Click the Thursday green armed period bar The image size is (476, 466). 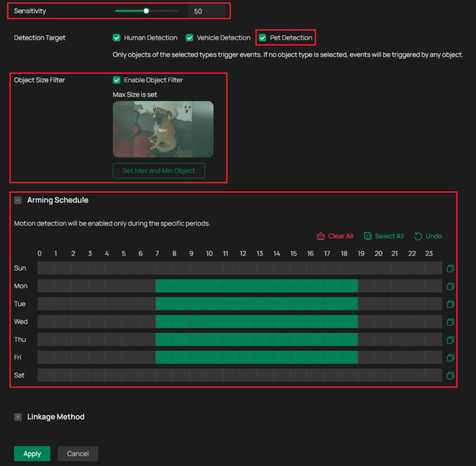pyautogui.click(x=257, y=339)
